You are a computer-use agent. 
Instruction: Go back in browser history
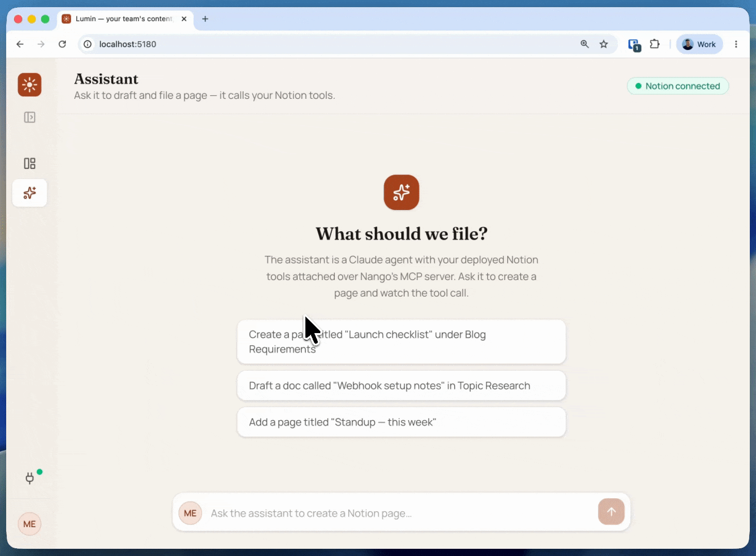pos(20,44)
